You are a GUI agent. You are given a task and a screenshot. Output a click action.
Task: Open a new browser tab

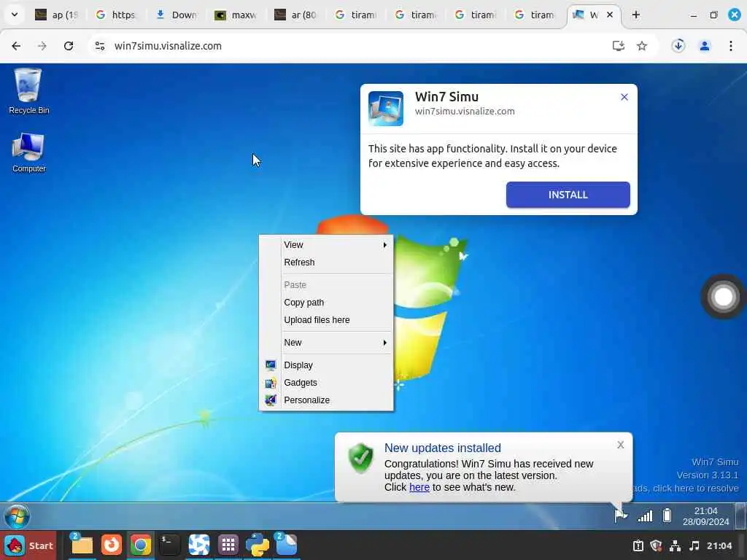pyautogui.click(x=635, y=15)
